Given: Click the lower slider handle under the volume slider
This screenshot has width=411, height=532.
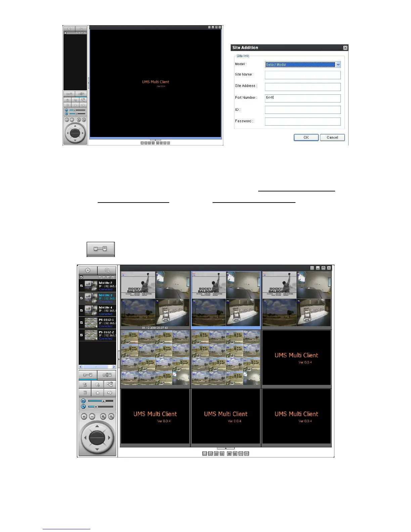Looking at the screenshot, I should tap(96, 407).
